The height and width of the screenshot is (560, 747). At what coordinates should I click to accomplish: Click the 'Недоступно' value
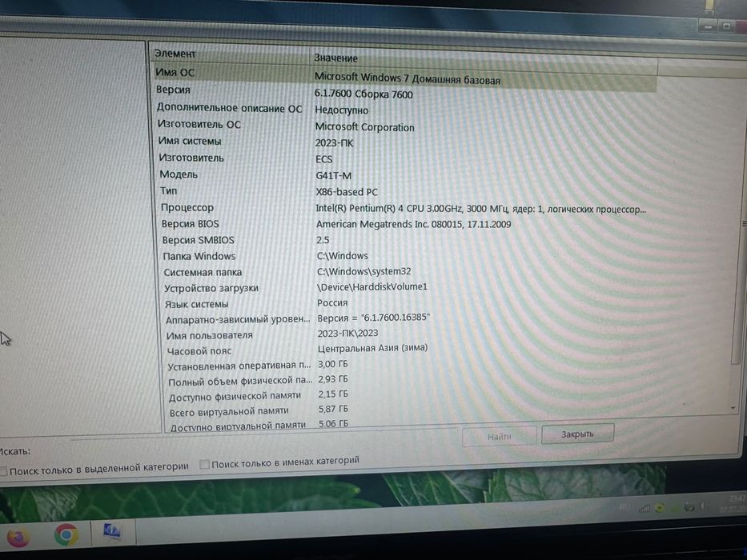point(342,110)
